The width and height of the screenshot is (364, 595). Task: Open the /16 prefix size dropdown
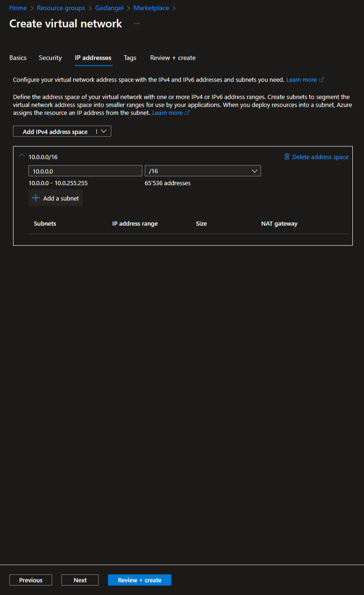coord(203,171)
